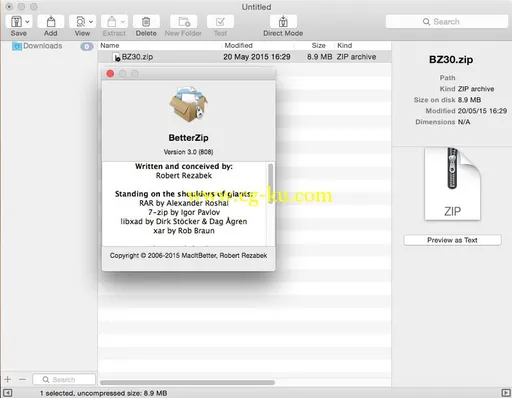Click the ZIP archive kind cell

356,57
